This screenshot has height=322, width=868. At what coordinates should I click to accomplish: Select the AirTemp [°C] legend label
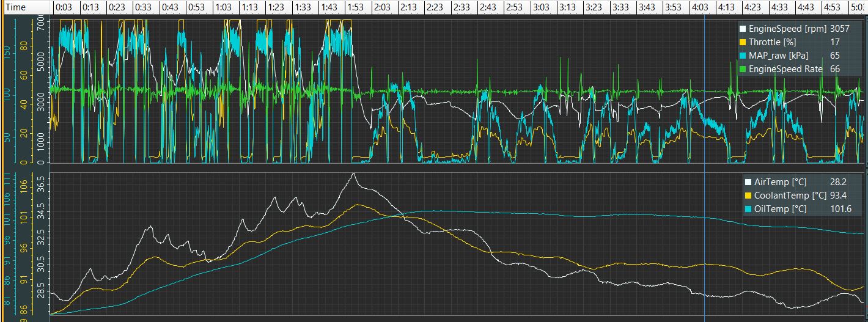pyautogui.click(x=781, y=182)
